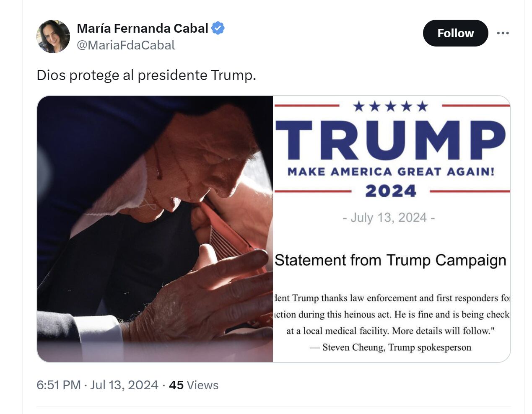Click 'MAKE AMERICA GREAT AGAIN!' slogan text
The image size is (532, 414).
pos(391,172)
